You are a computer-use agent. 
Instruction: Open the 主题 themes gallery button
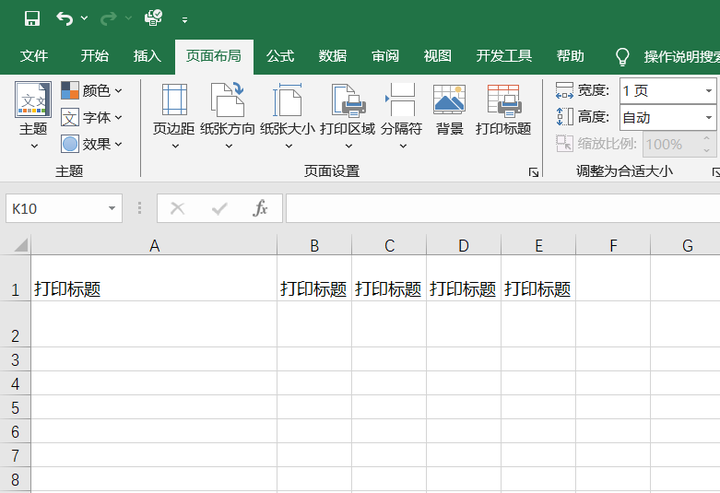tap(33, 116)
